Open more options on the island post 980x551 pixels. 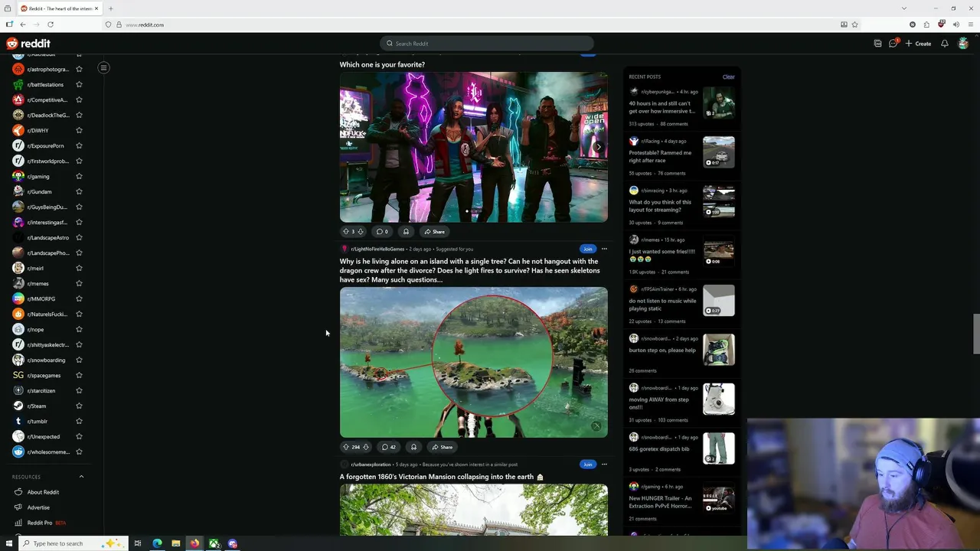[x=604, y=249]
